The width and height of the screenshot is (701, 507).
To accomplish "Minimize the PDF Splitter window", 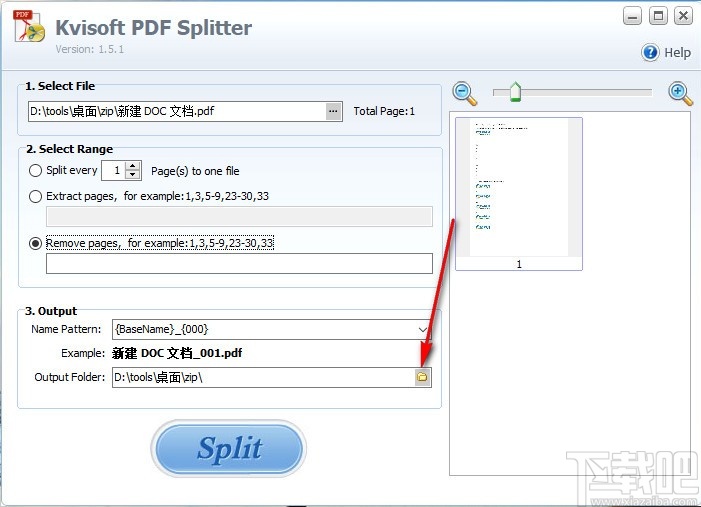I will pos(632,17).
